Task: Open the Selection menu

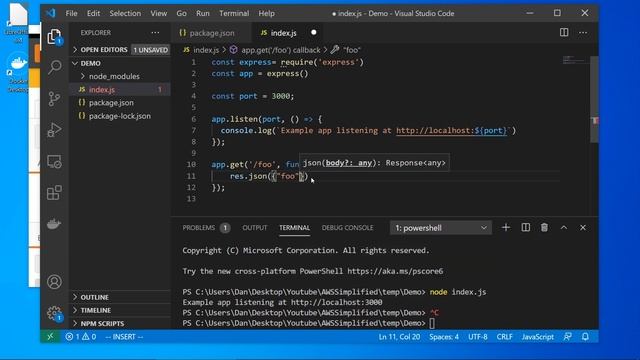Action: tap(125, 13)
